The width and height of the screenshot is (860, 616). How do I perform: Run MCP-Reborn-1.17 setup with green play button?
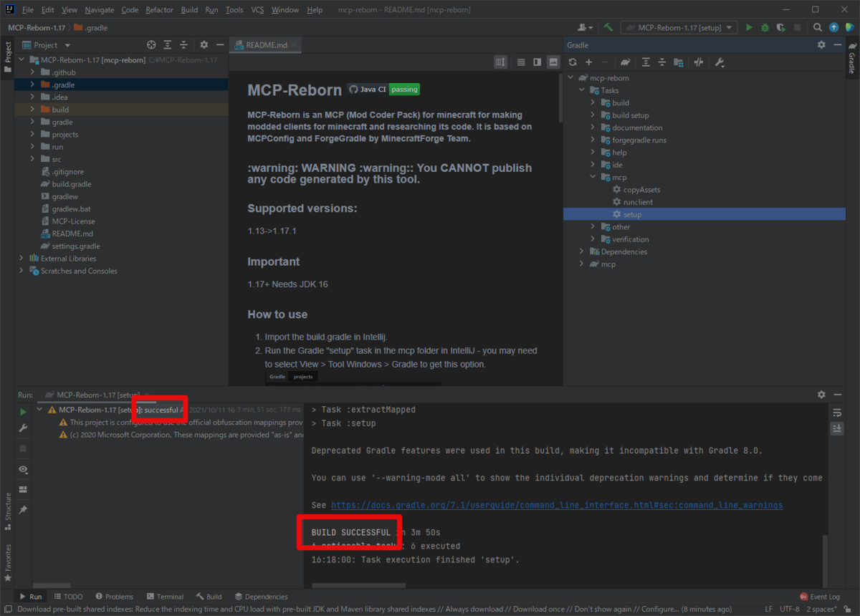749,27
